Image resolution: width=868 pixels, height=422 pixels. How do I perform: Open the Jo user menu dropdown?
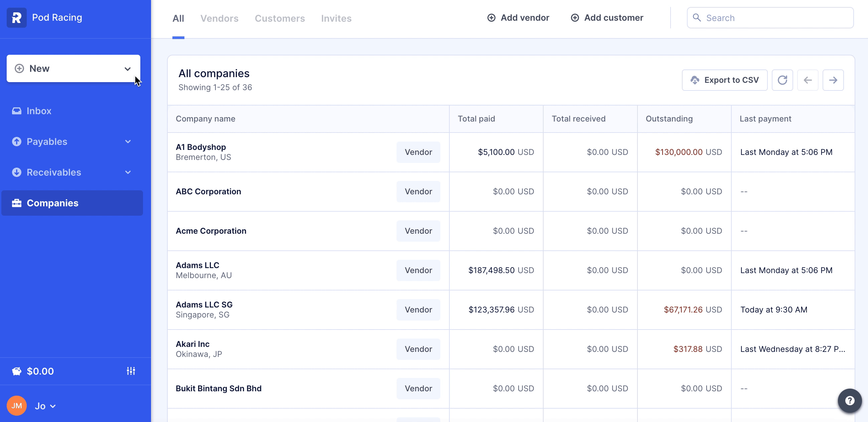tap(45, 406)
